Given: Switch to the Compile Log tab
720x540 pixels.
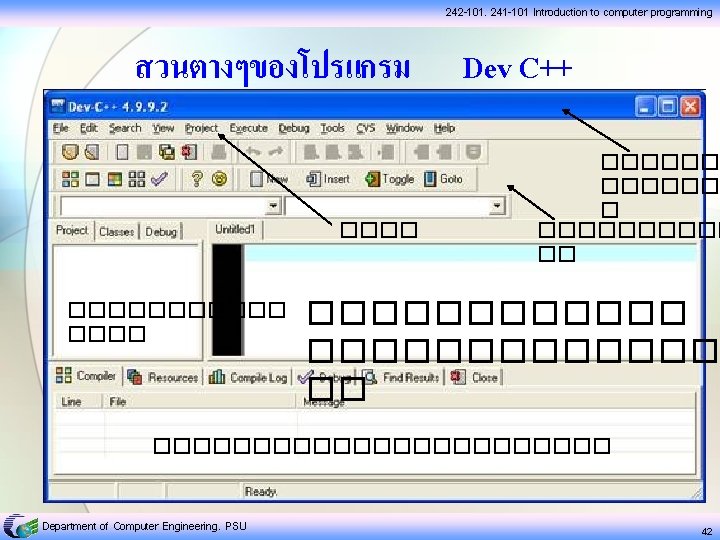Looking at the screenshot, I should point(248,377).
